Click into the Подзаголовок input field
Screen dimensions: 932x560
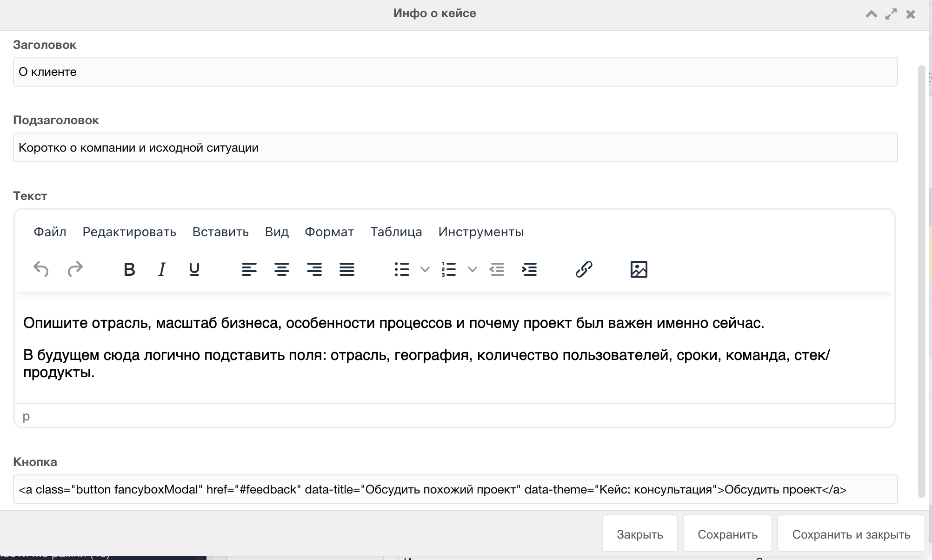coord(455,147)
